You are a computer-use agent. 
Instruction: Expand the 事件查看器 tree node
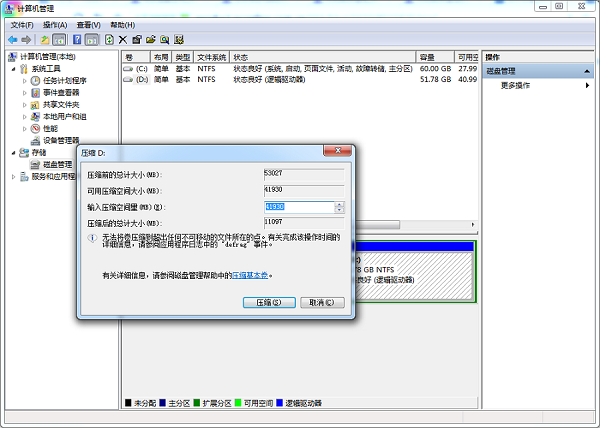pyautogui.click(x=25, y=93)
